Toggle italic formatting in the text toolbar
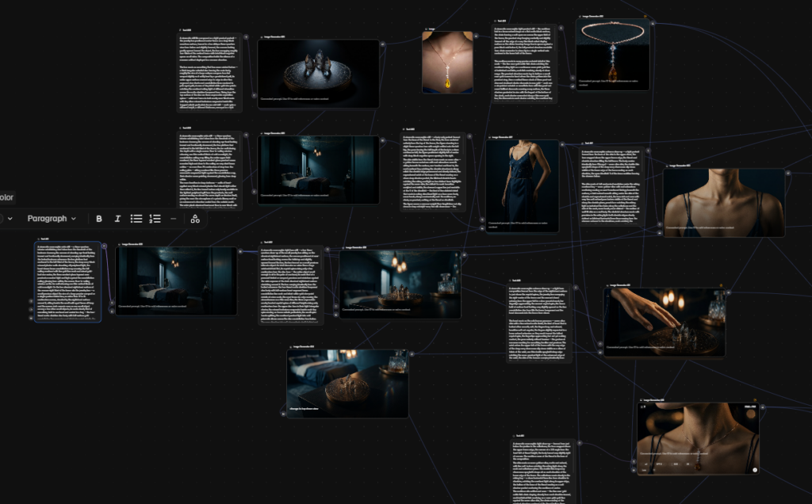812x504 pixels. tap(117, 219)
